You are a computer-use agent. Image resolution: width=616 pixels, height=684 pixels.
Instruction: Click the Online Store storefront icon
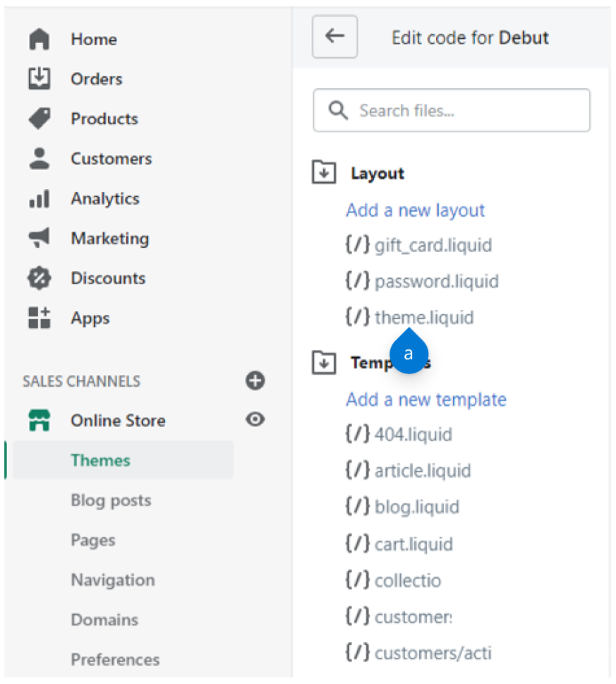(40, 420)
